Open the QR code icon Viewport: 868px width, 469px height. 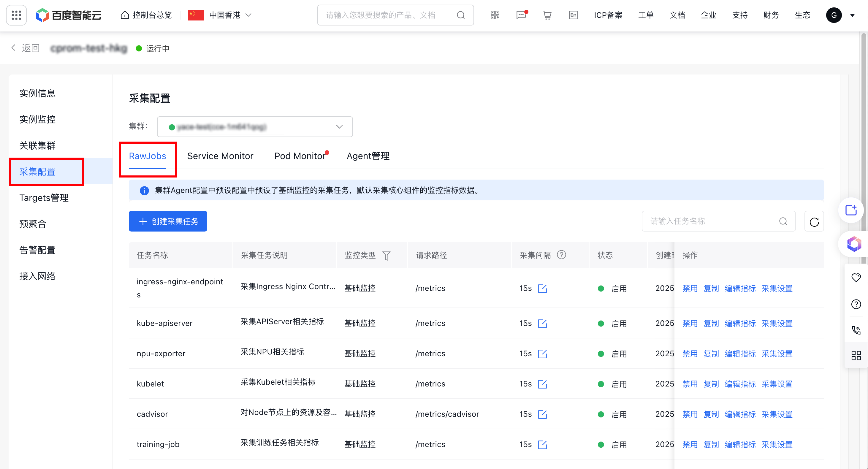[495, 15]
